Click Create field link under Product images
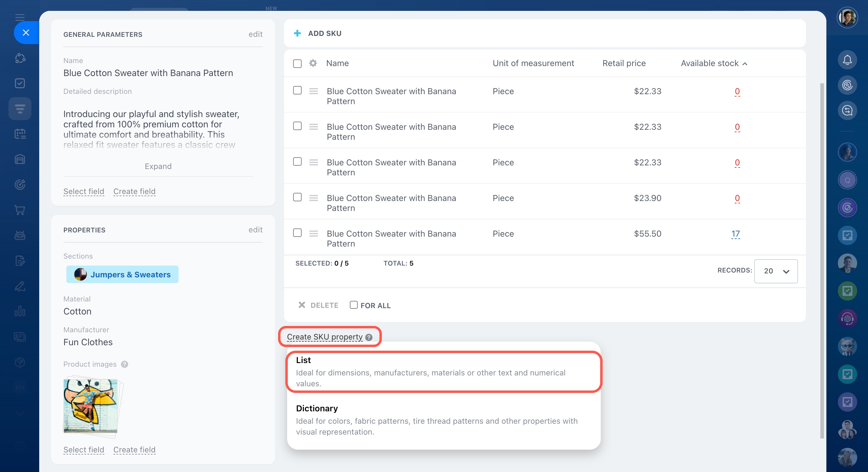Image resolution: width=868 pixels, height=472 pixels. [134, 449]
